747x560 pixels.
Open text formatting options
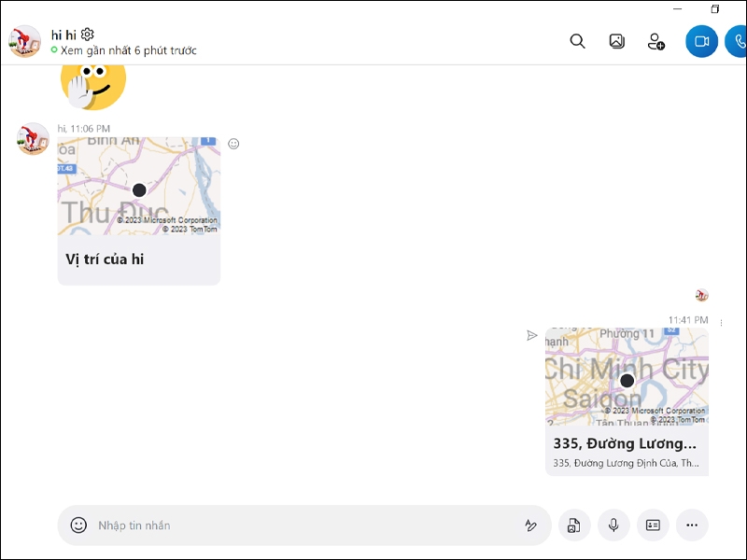tap(530, 525)
